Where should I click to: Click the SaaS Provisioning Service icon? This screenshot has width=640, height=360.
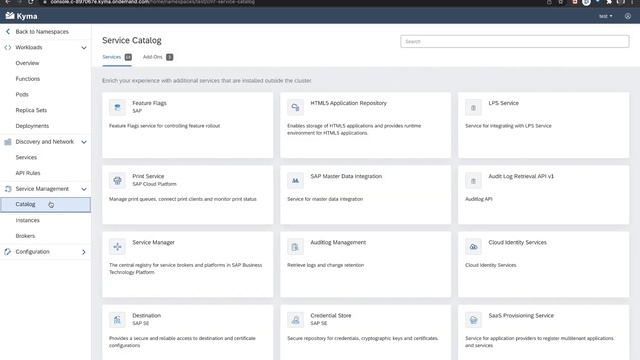[473, 320]
